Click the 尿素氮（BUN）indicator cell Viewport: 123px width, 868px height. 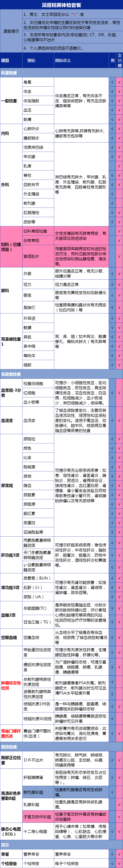click(38, 578)
